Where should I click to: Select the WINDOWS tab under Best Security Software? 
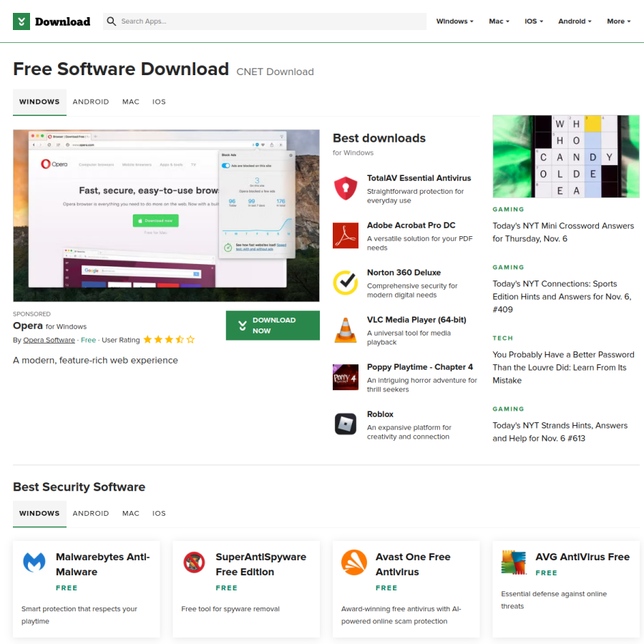coord(39,513)
